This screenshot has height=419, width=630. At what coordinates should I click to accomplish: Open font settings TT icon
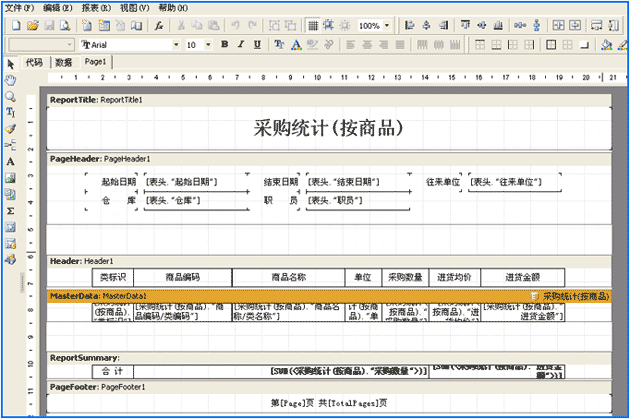[x=279, y=44]
